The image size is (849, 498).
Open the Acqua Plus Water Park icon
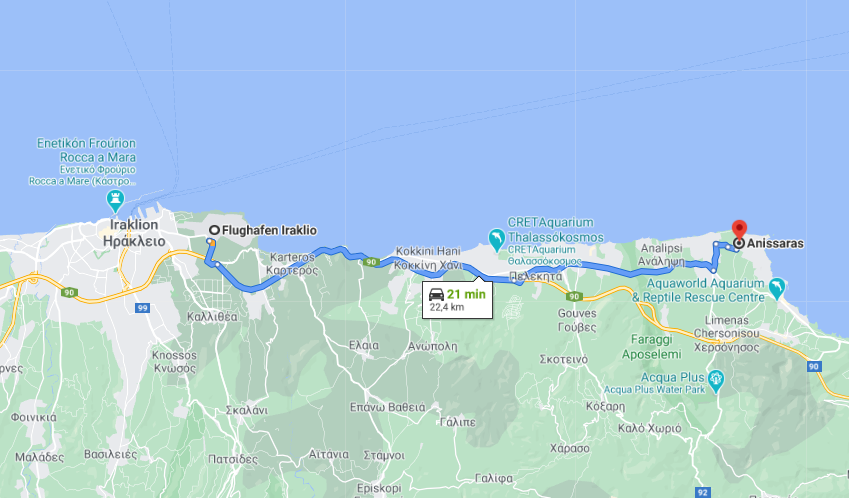[716, 381]
